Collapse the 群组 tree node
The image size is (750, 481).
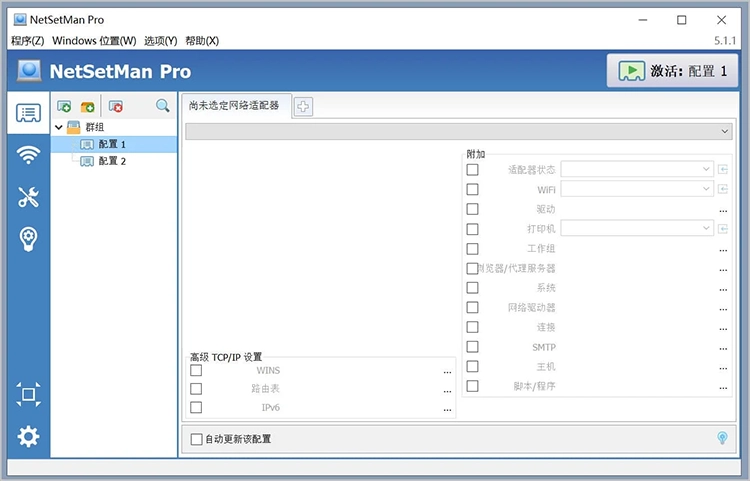(60, 127)
